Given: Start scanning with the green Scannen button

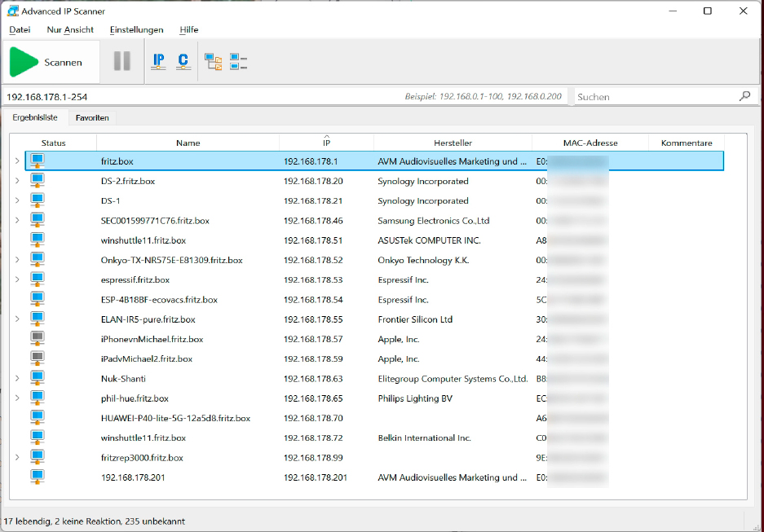Looking at the screenshot, I should click(51, 62).
